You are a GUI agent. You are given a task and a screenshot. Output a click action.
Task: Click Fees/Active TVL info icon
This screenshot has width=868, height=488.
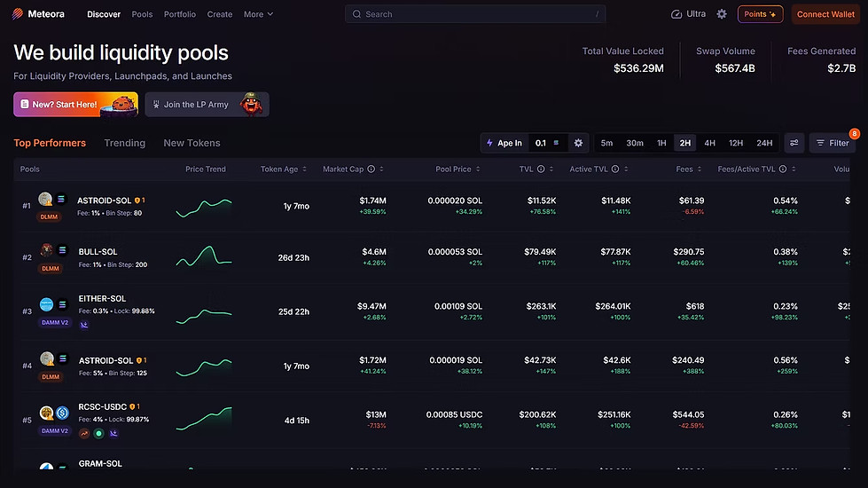point(783,169)
